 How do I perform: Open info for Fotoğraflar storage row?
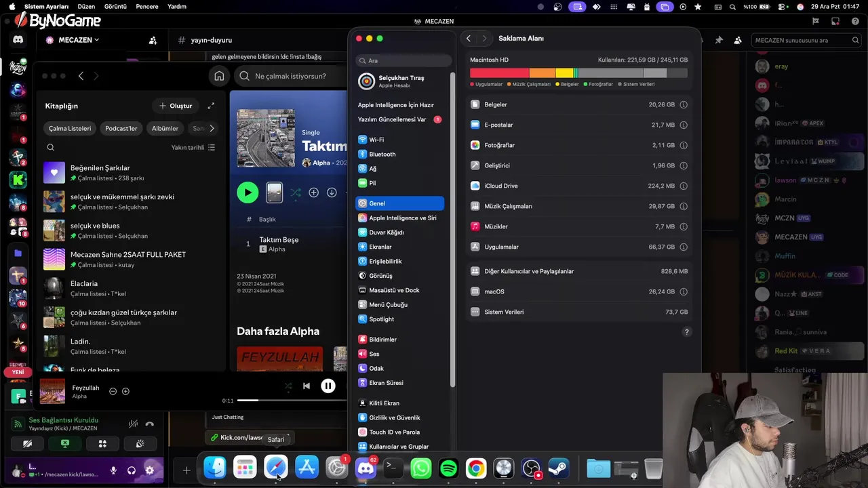684,145
